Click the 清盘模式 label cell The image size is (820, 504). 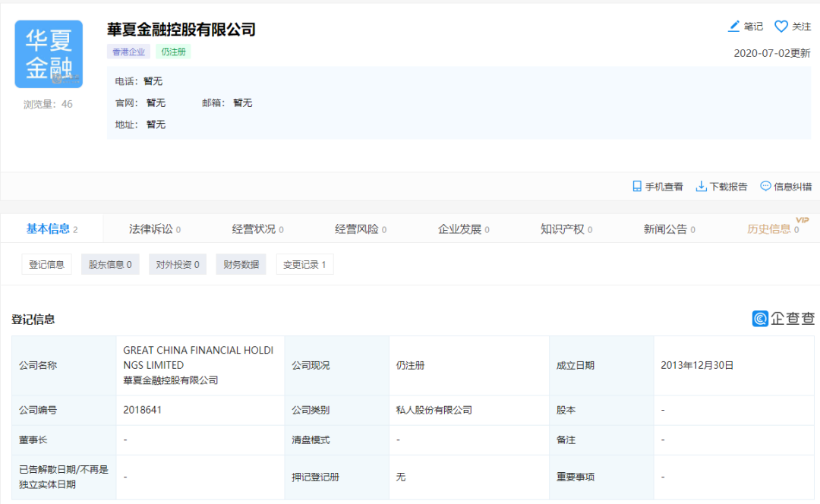337,439
